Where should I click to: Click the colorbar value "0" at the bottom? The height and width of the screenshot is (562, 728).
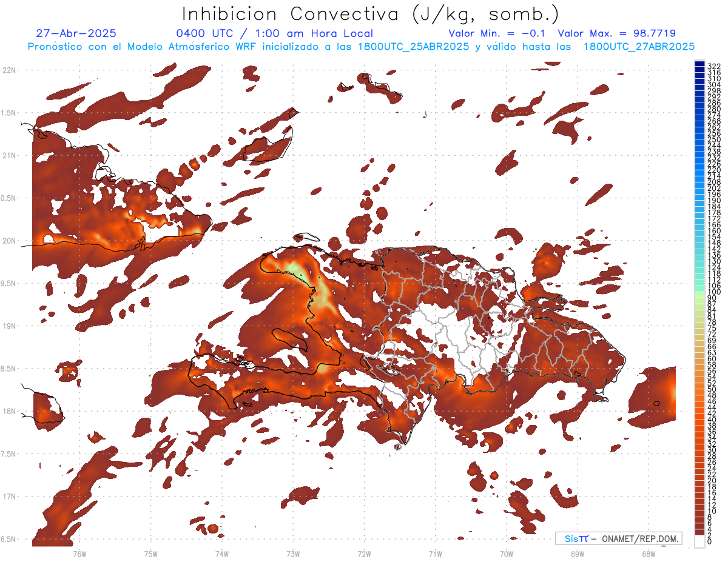coord(710,541)
